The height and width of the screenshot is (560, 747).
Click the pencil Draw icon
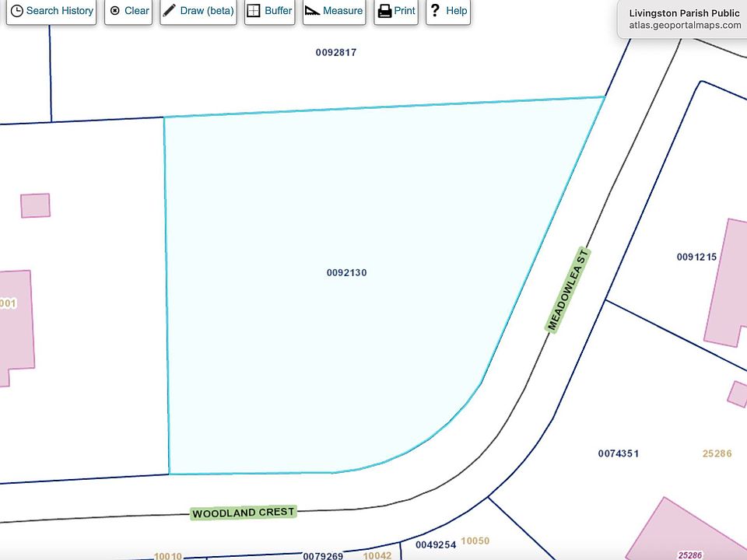pyautogui.click(x=169, y=10)
